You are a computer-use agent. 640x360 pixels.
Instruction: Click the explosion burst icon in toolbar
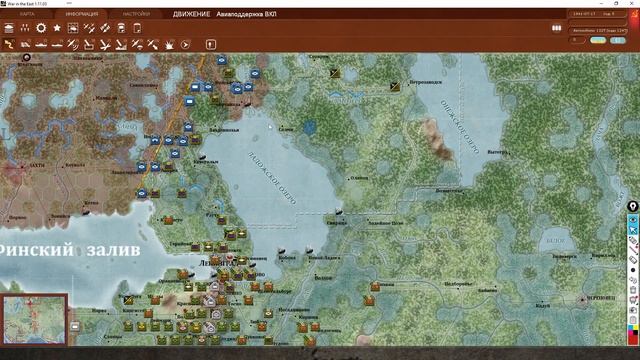169,44
